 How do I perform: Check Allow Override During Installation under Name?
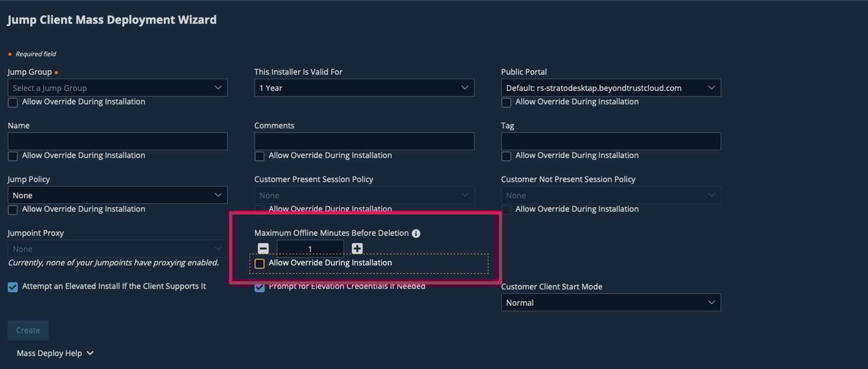click(12, 156)
